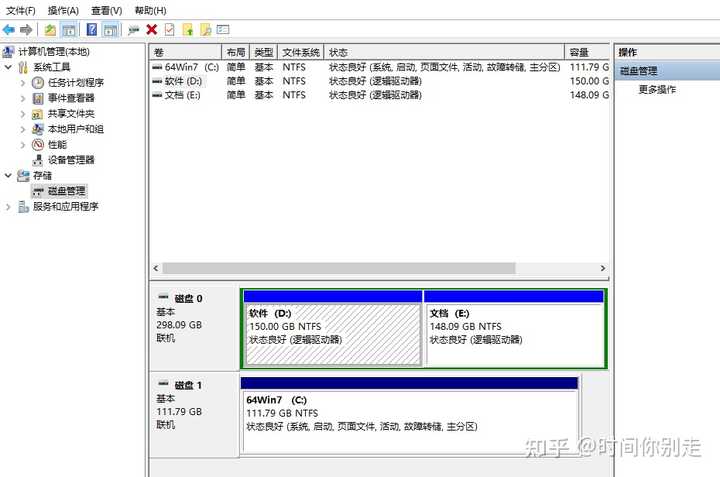Click the 148.09 G capacity cell
This screenshot has height=477, width=720.
click(x=589, y=95)
